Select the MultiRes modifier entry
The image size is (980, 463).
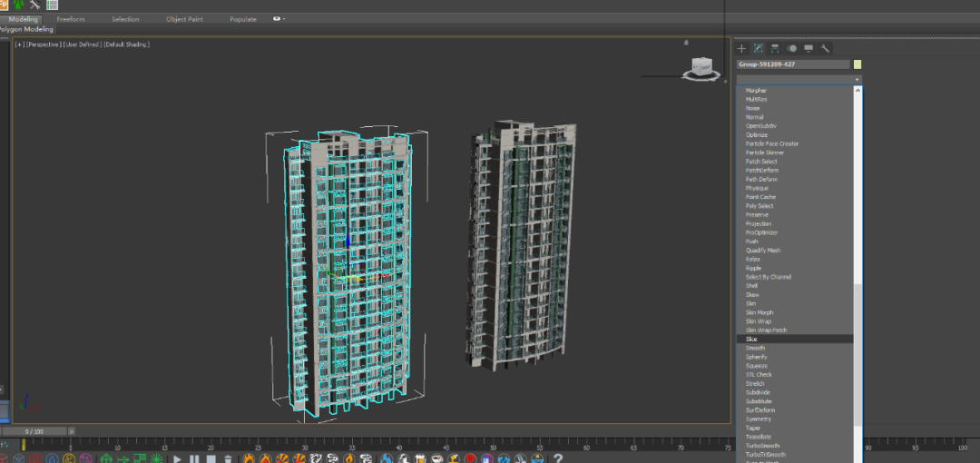(x=756, y=100)
